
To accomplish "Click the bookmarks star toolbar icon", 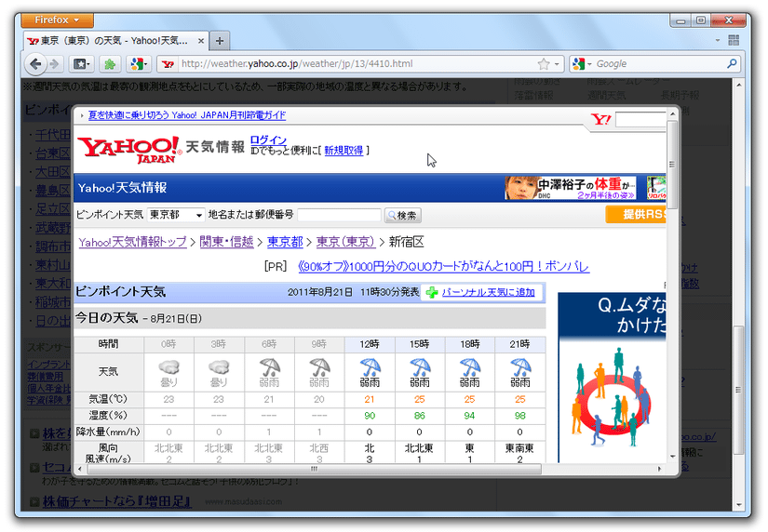I will [81, 63].
